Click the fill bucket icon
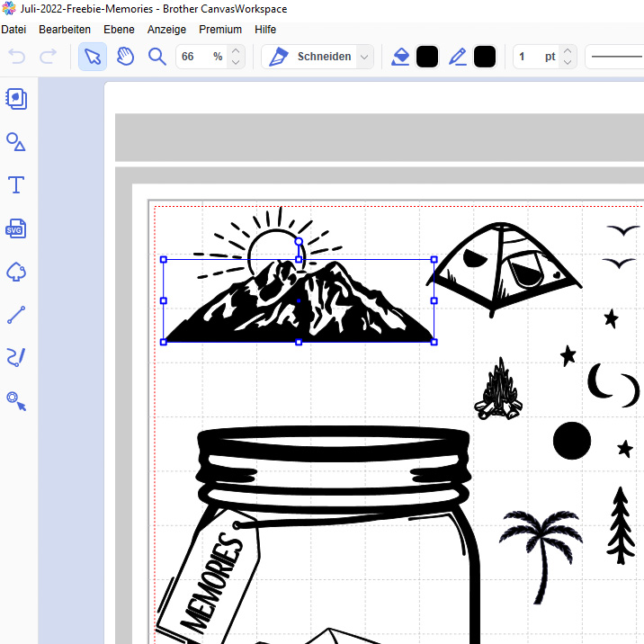Image resolution: width=644 pixels, height=644 pixels. click(400, 57)
